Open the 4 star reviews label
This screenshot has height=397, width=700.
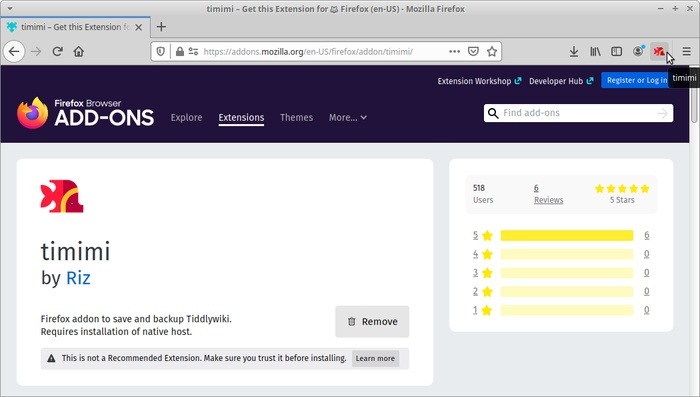tap(483, 254)
